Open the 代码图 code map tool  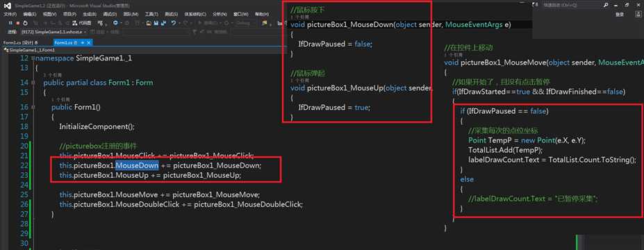click(x=82, y=23)
